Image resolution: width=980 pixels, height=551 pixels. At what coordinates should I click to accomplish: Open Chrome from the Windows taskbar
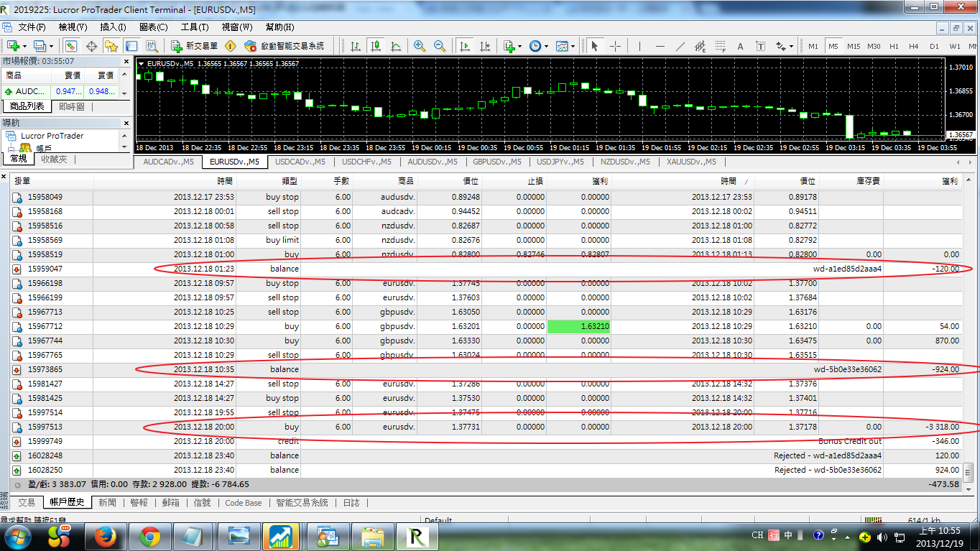tap(149, 536)
